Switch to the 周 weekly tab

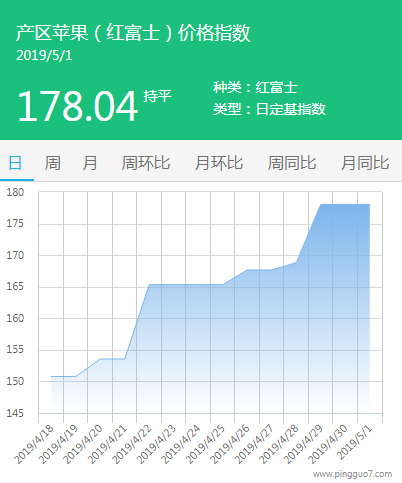pyautogui.click(x=53, y=163)
